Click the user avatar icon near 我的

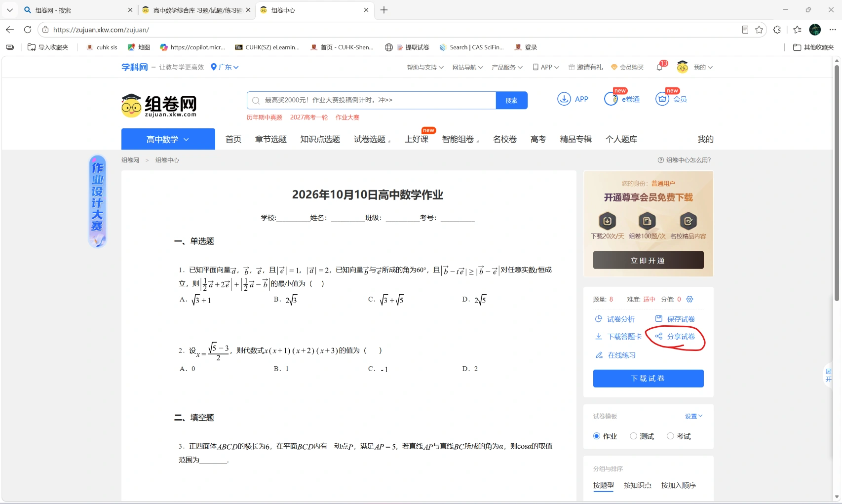coord(683,67)
